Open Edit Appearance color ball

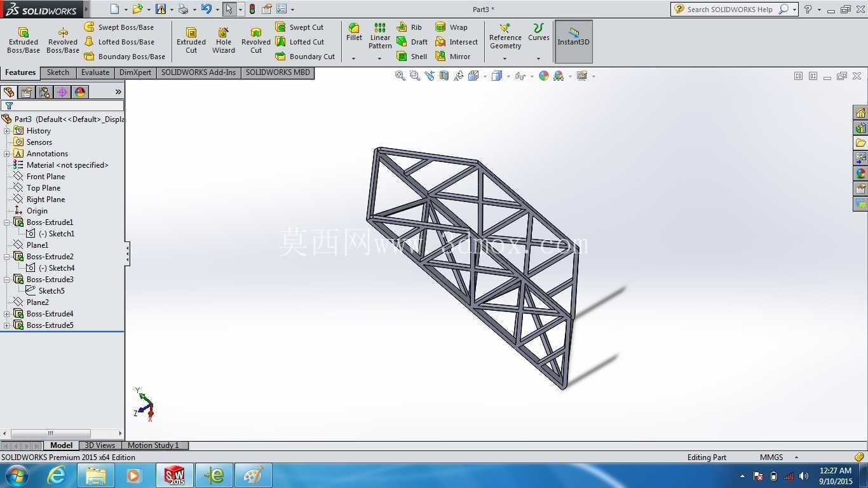click(x=543, y=76)
